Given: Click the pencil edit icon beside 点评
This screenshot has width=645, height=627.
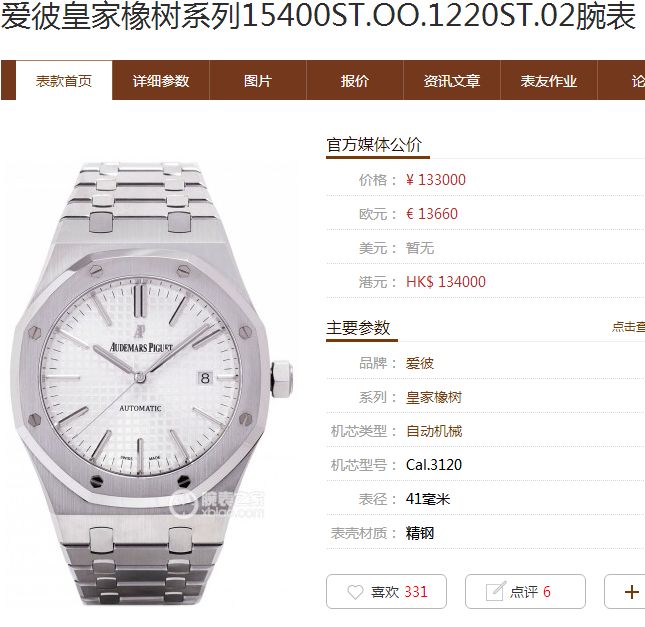Looking at the screenshot, I should click(x=495, y=591).
